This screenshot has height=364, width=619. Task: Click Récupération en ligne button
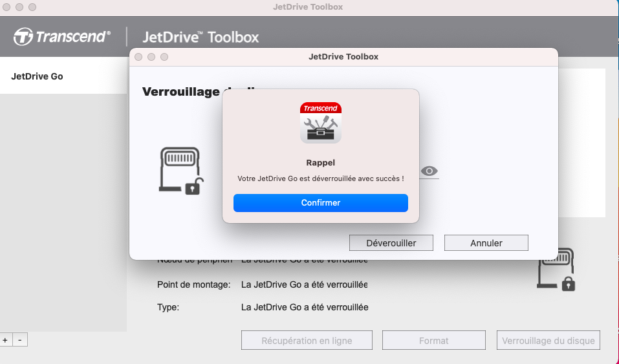pos(307,340)
